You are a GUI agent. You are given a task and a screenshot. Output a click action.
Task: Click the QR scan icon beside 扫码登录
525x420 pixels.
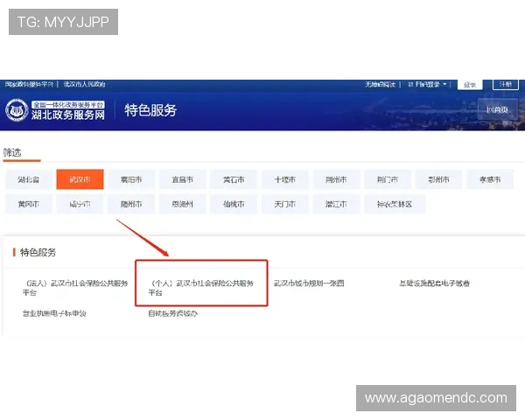(x=410, y=84)
